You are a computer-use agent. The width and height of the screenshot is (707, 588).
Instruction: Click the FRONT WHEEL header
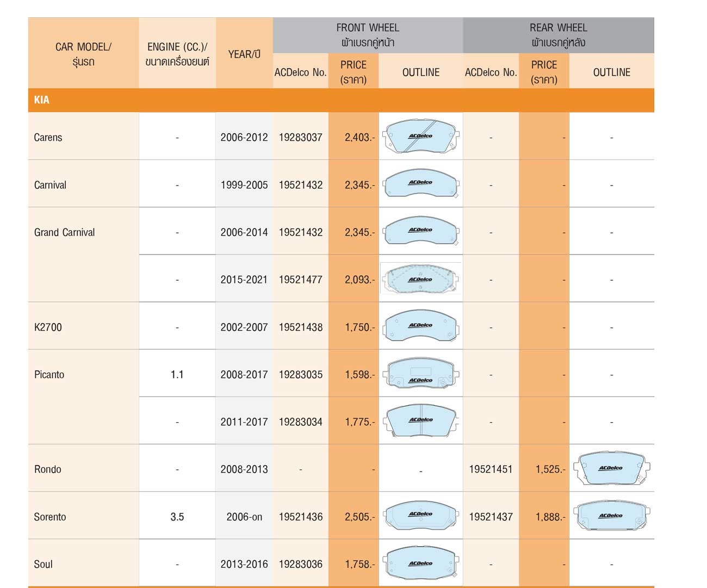click(368, 35)
